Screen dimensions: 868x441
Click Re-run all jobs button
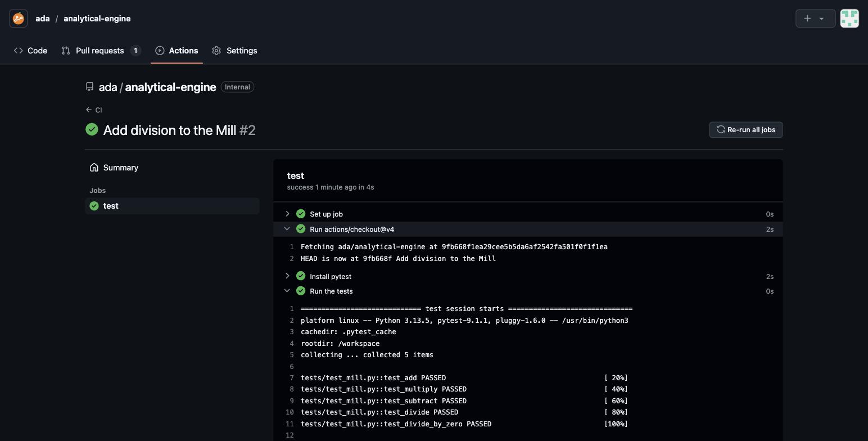point(745,130)
